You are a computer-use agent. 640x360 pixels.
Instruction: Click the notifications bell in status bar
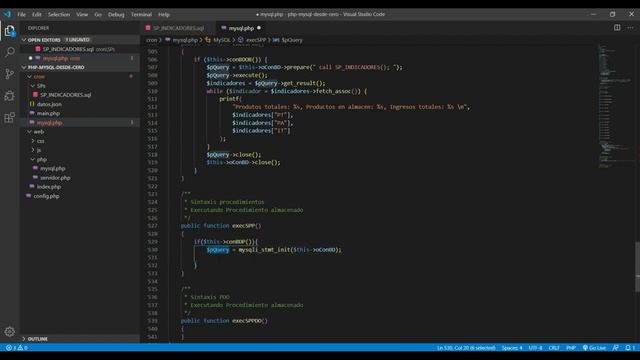(630, 348)
